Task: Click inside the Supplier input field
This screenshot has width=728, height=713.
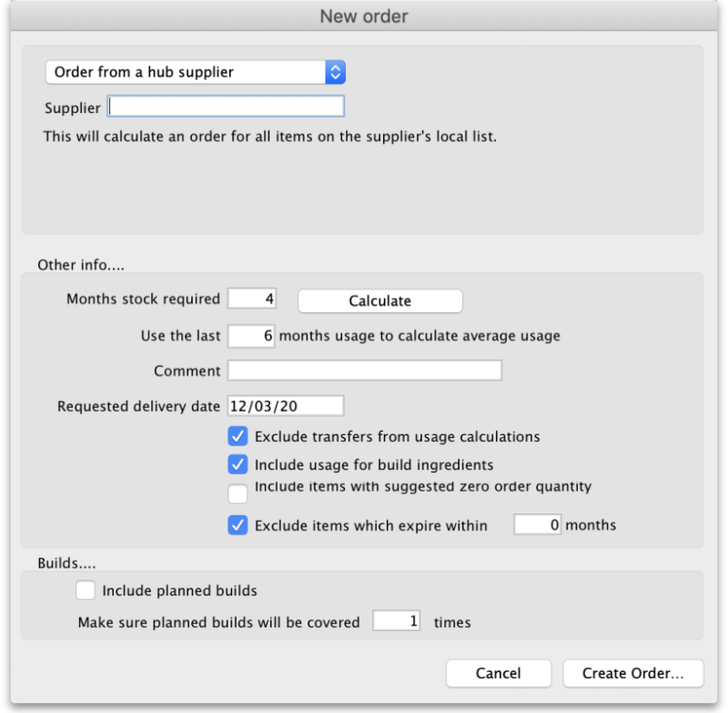Action: tap(226, 106)
